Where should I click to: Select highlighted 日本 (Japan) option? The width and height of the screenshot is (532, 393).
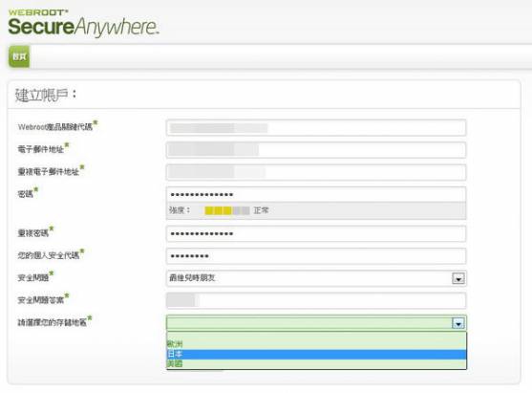(316, 355)
